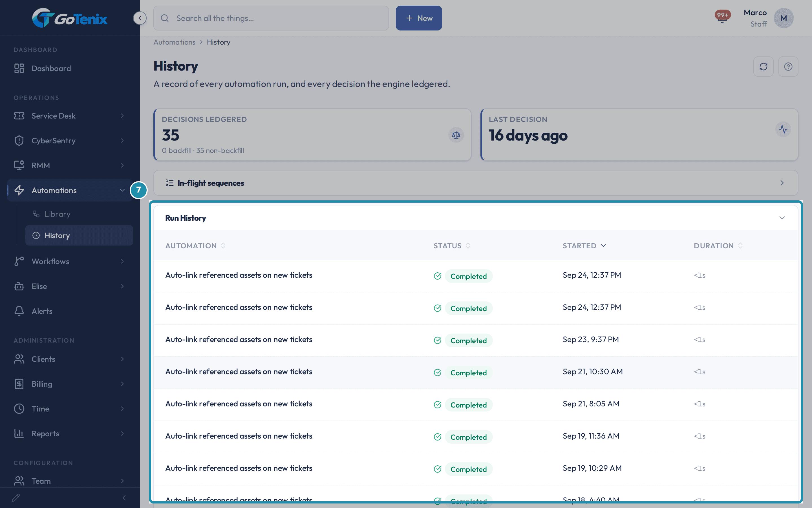
Task: Sort by Status column
Action: [x=452, y=246]
